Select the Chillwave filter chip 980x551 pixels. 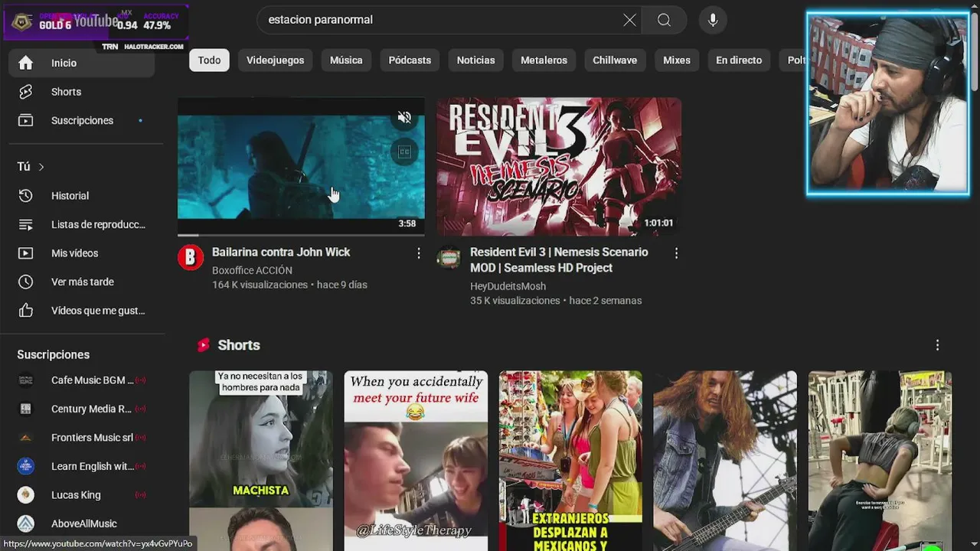tap(615, 60)
